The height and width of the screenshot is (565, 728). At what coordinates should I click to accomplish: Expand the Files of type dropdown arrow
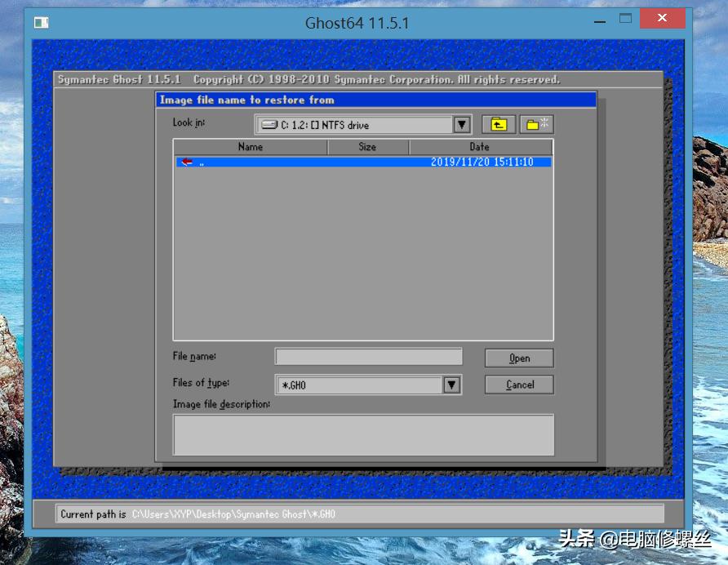[452, 385]
